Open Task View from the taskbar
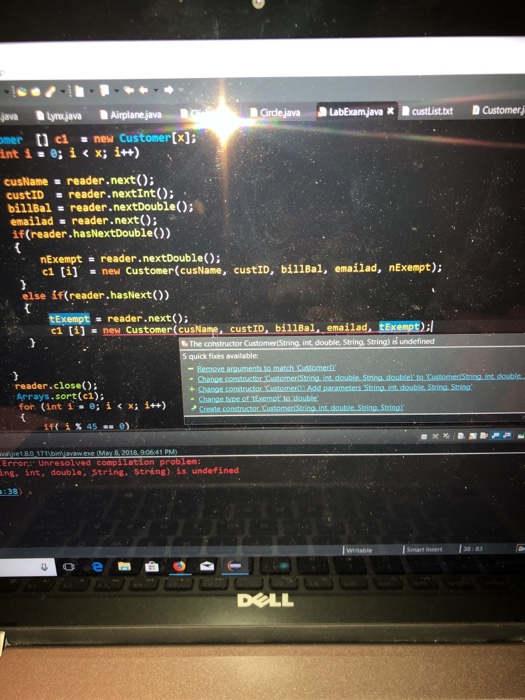 pos(69,567)
